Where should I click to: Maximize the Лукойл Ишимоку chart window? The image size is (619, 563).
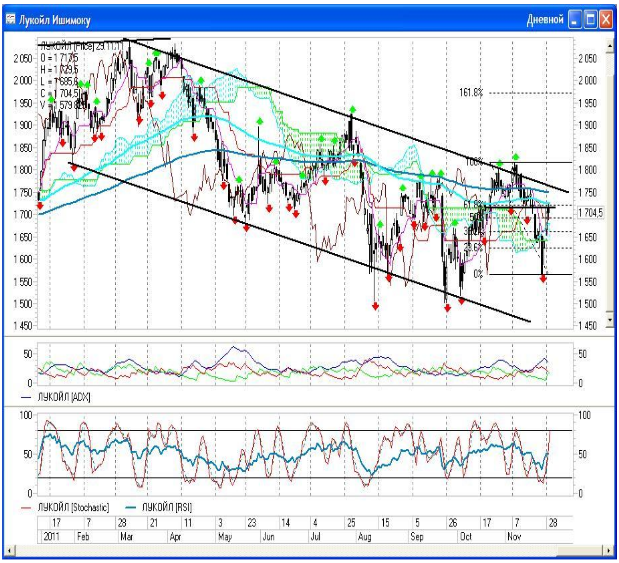pyautogui.click(x=591, y=19)
